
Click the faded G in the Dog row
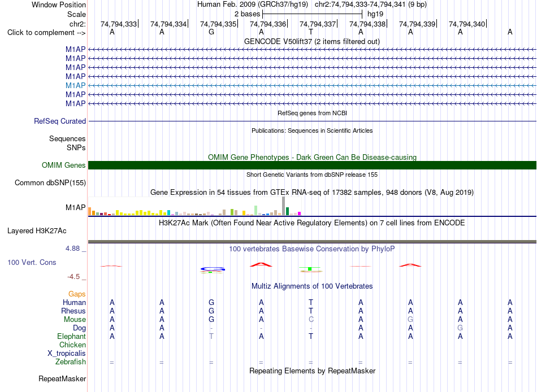[x=460, y=328]
